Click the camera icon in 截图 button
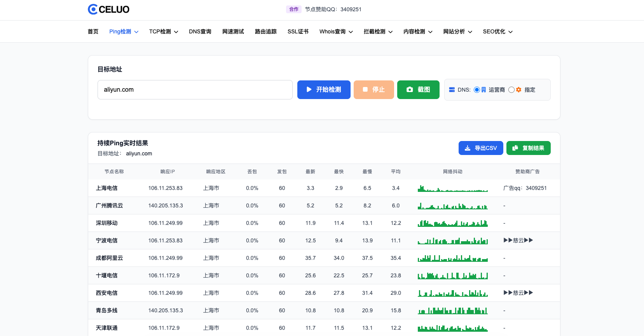644x336 pixels. click(x=410, y=90)
